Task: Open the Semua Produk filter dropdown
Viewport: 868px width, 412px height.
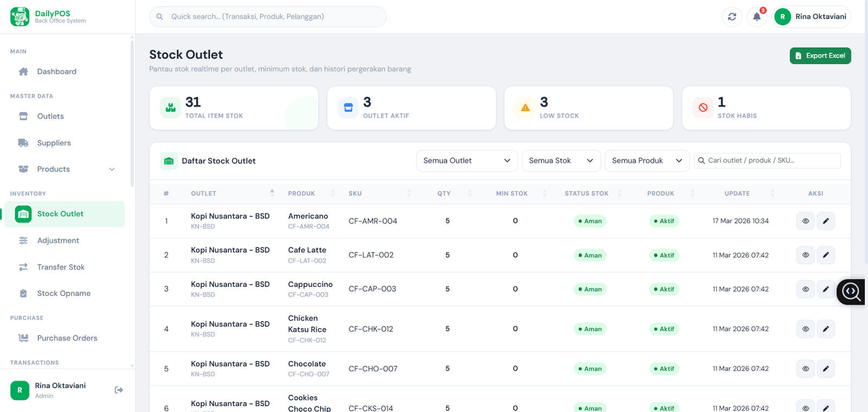Action: coord(647,161)
